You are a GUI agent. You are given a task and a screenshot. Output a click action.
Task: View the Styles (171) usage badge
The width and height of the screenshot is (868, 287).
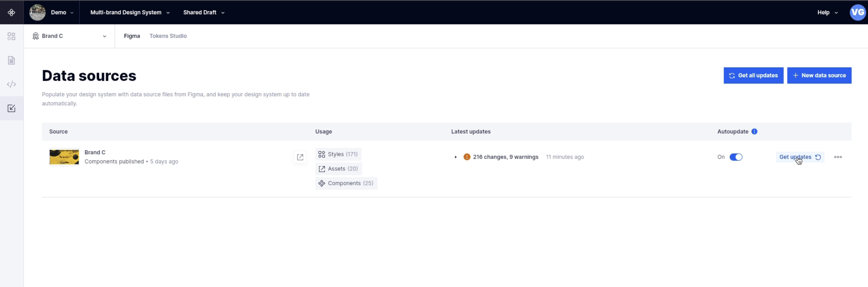[338, 154]
